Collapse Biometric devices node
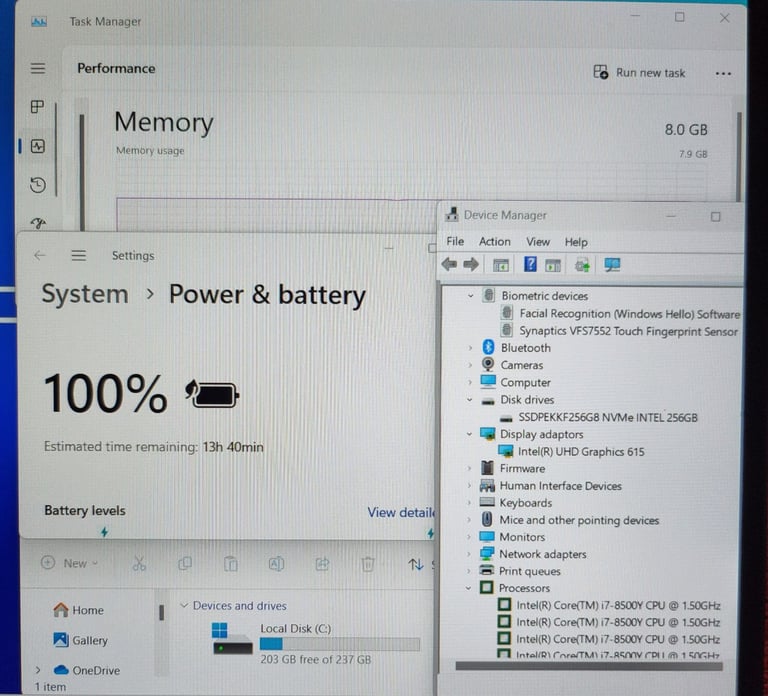This screenshot has height=696, width=768. [x=470, y=296]
